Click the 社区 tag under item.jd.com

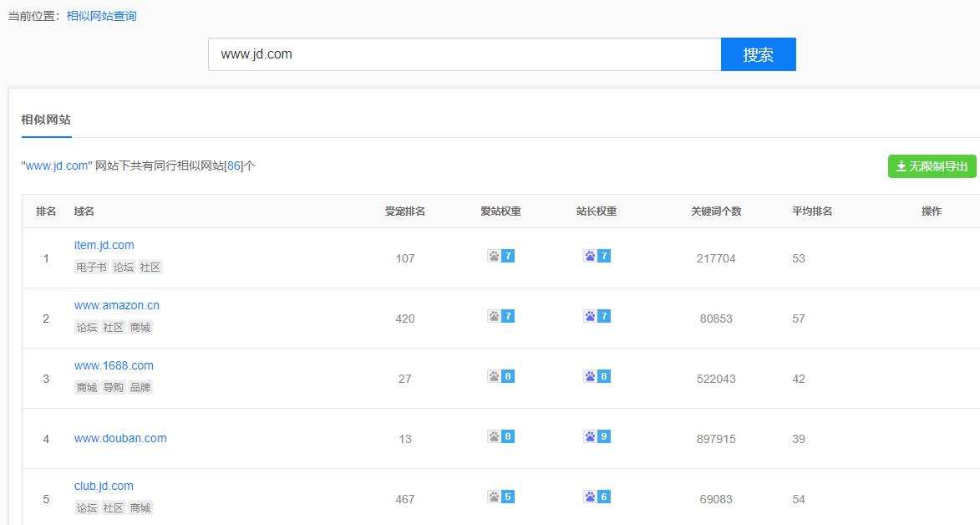[x=150, y=268]
